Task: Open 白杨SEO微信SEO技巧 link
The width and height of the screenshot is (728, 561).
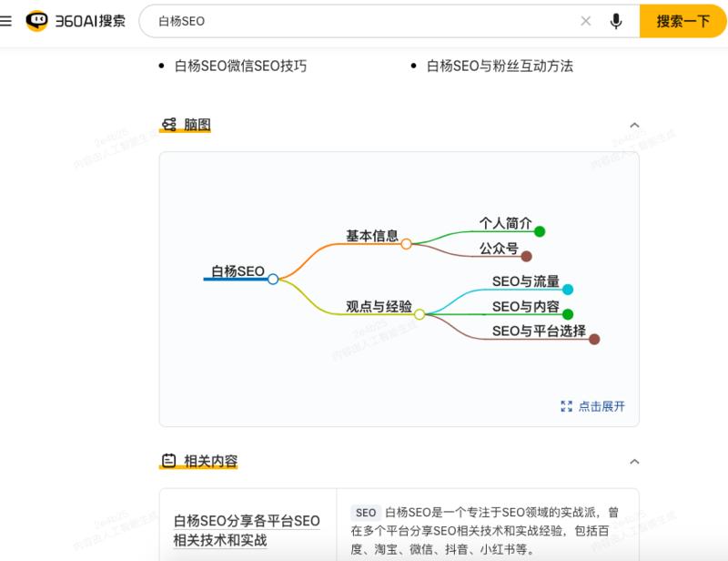Action: pyautogui.click(x=240, y=66)
